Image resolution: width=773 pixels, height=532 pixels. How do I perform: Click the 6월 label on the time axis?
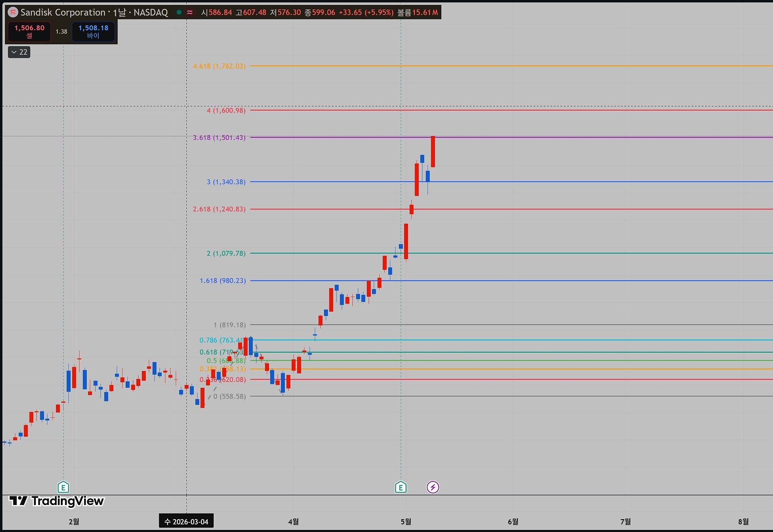[x=513, y=522]
